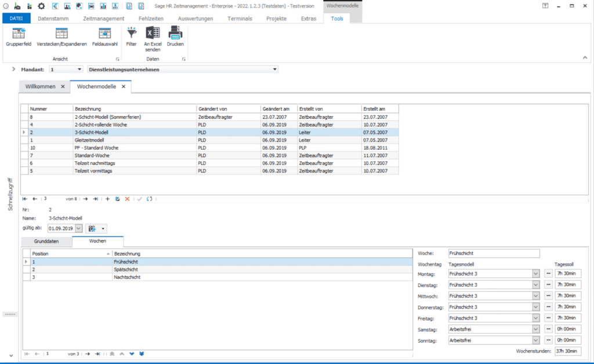
Task: Click the copy record icon beside plus
Action: coord(117,199)
